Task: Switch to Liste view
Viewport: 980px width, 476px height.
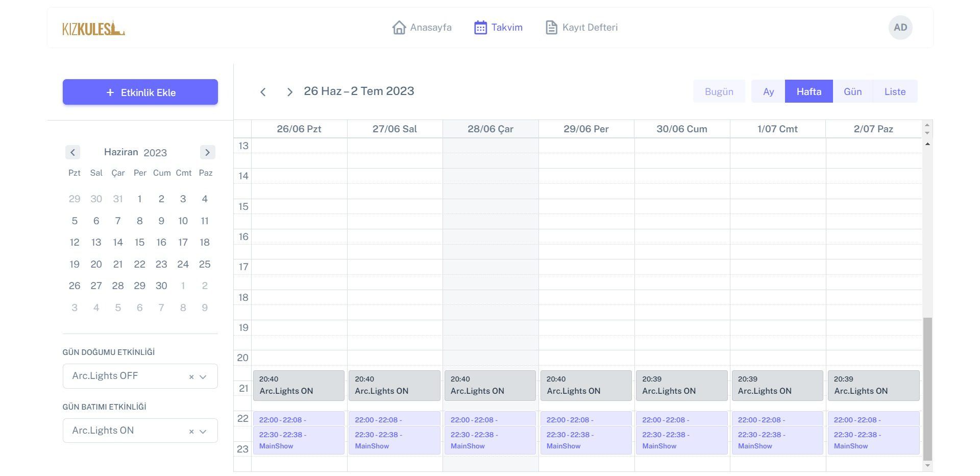Action: click(x=895, y=91)
